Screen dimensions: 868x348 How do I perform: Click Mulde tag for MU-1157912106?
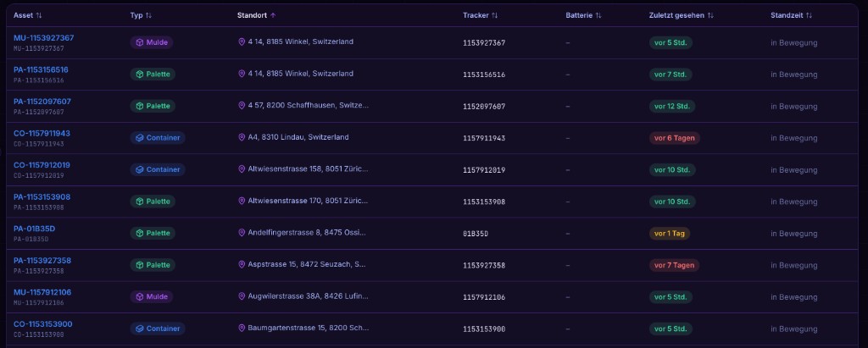(x=152, y=296)
